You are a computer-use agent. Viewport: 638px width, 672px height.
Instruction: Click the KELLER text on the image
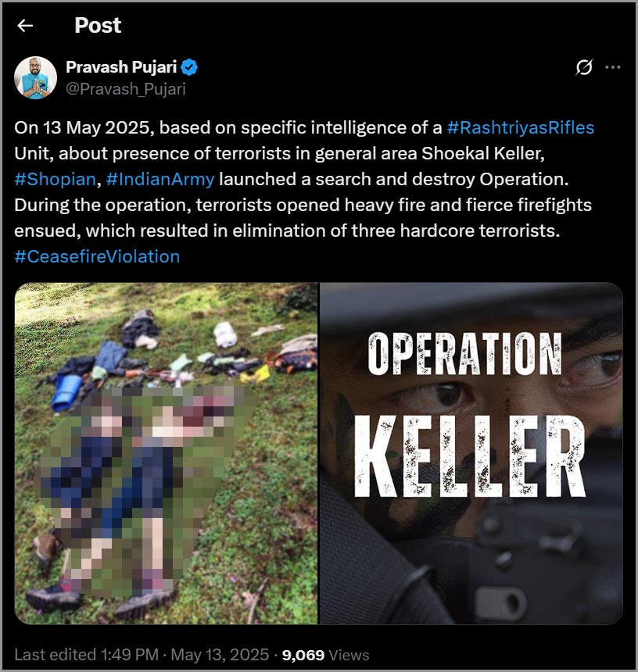(471, 456)
